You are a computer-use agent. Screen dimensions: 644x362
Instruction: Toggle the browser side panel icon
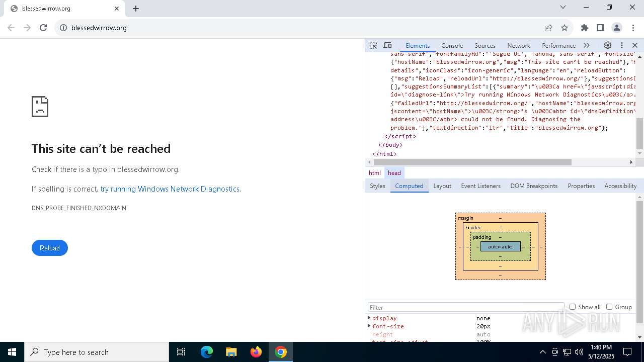click(601, 28)
